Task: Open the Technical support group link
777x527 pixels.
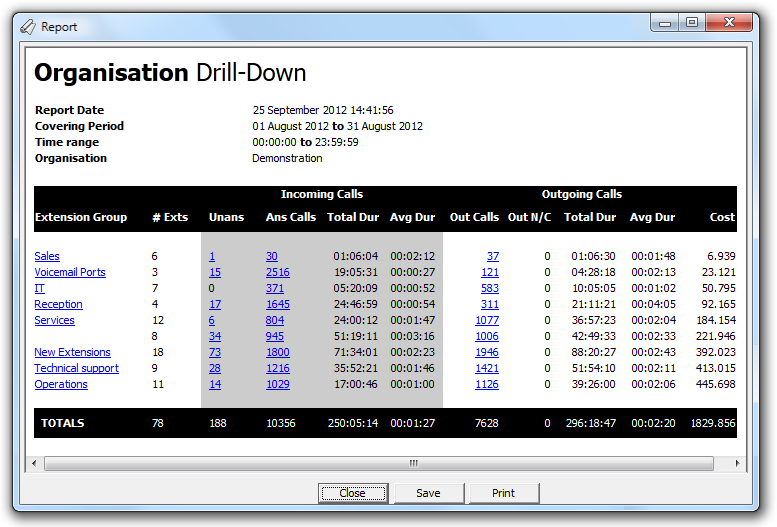Action: click(77, 368)
